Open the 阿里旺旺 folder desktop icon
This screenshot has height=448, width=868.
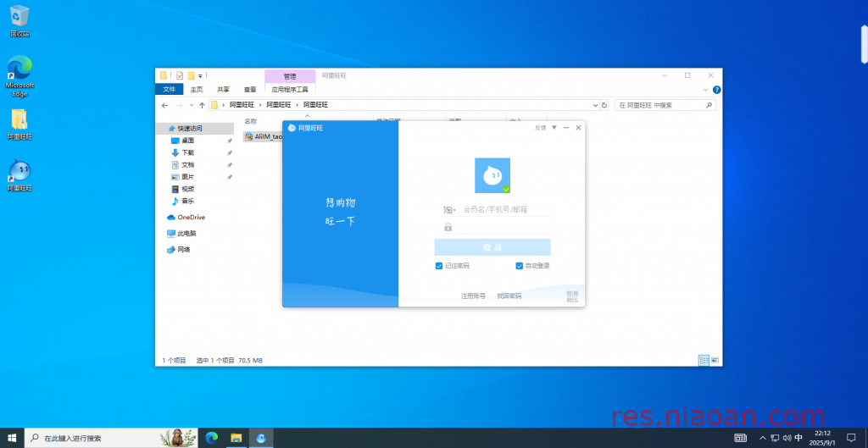tap(19, 124)
